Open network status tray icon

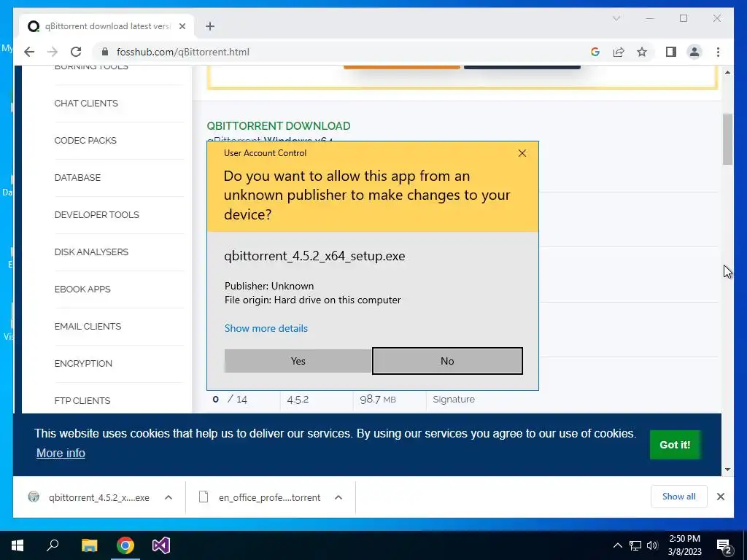pyautogui.click(x=635, y=545)
